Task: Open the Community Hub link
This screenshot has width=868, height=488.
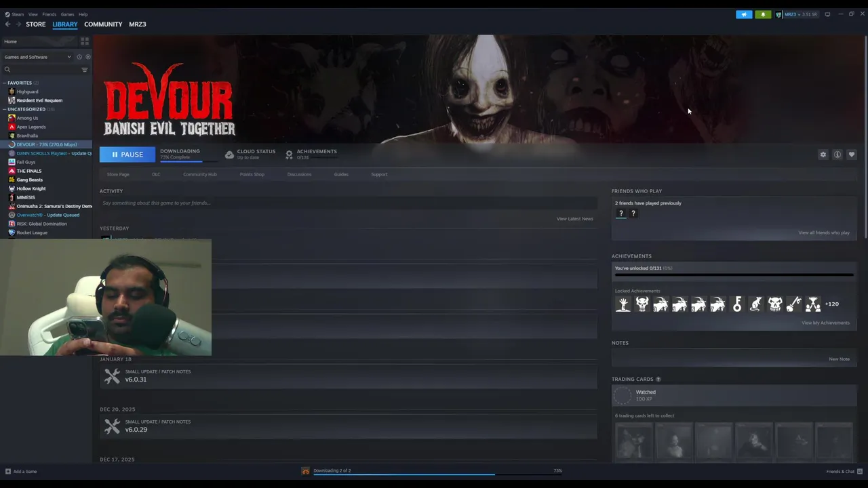Action: (x=200, y=174)
